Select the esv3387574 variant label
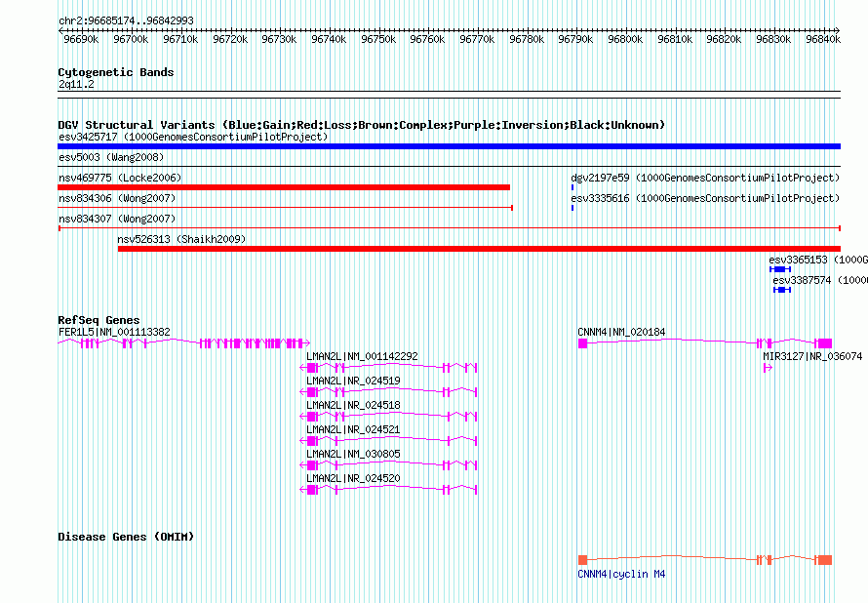Image resolution: width=868 pixels, height=603 pixels. pyautogui.click(x=820, y=280)
